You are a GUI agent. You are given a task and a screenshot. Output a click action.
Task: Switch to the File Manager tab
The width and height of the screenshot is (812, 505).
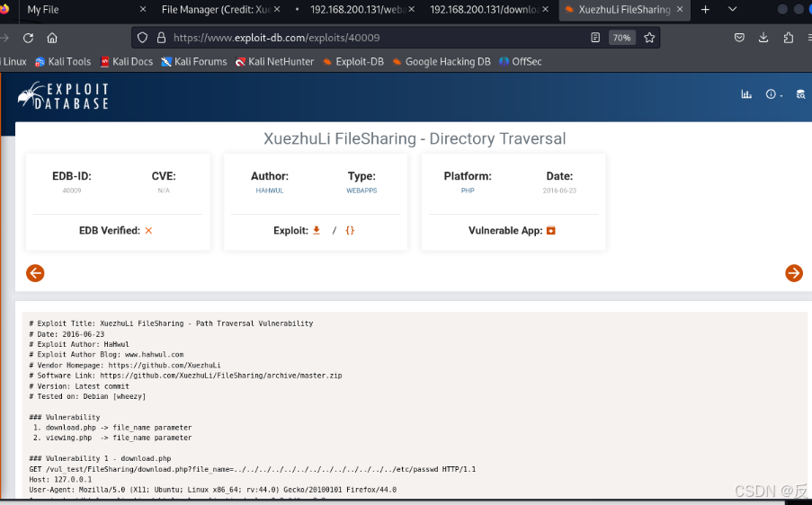pyautogui.click(x=216, y=9)
